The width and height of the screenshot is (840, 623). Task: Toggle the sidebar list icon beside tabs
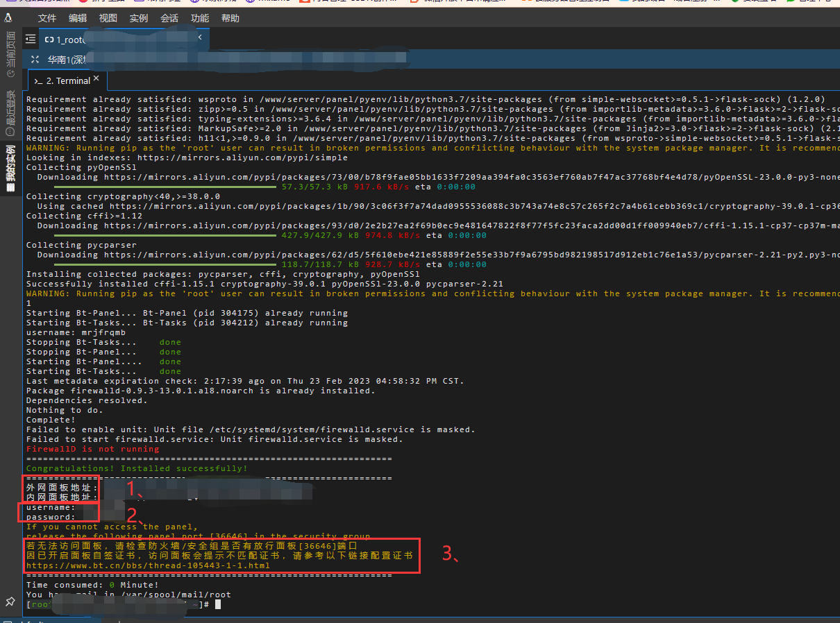[31, 40]
